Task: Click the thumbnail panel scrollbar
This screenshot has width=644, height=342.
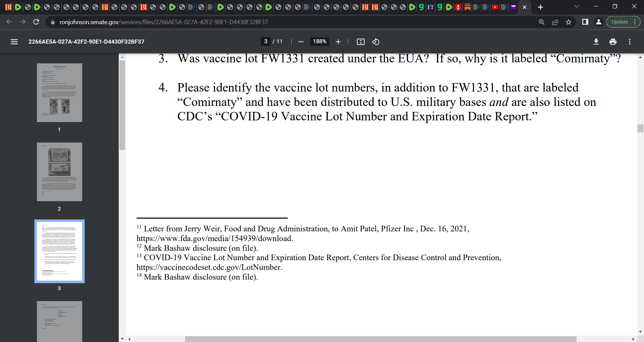Action: click(122, 105)
